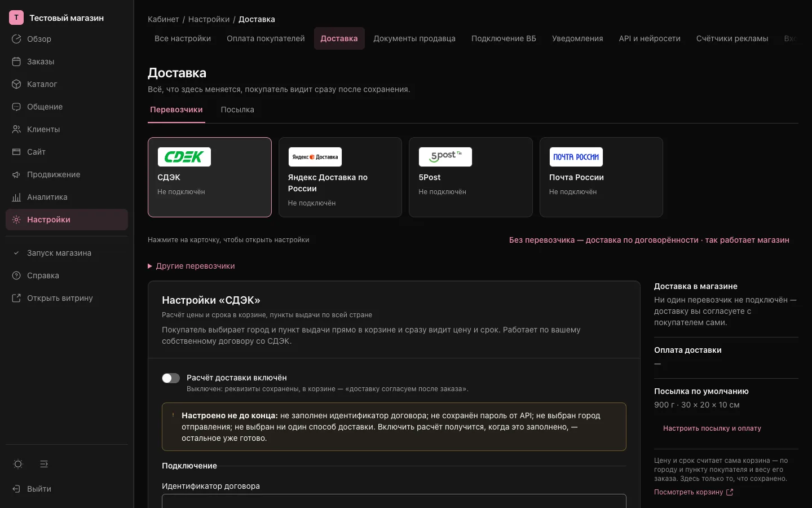The height and width of the screenshot is (508, 812).
Task: Click the Общение chat icon
Action: pyautogui.click(x=16, y=107)
